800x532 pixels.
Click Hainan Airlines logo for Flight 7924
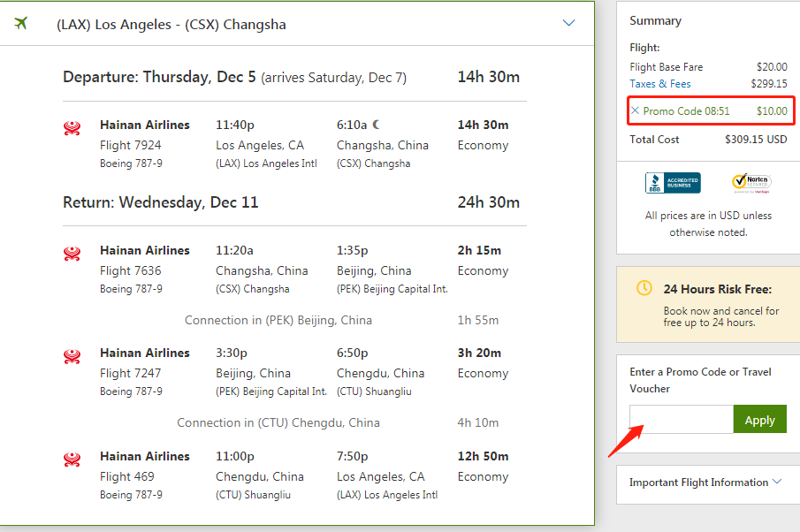(72, 128)
